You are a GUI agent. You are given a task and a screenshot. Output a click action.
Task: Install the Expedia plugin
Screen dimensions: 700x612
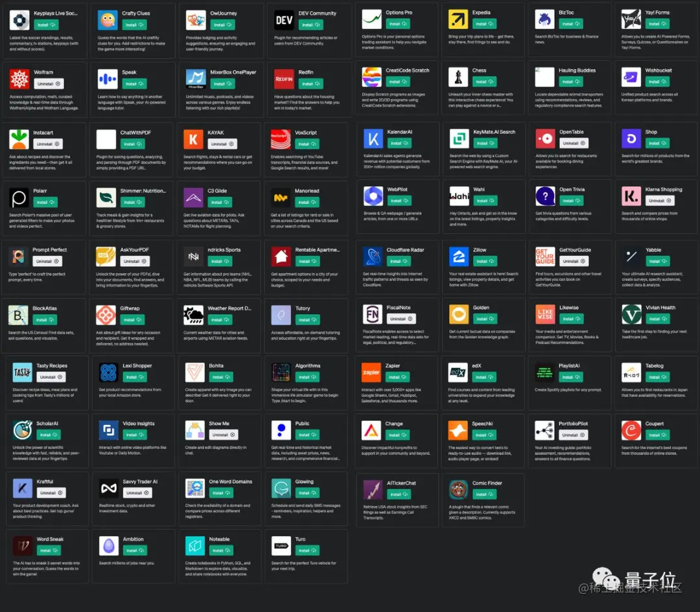click(484, 24)
